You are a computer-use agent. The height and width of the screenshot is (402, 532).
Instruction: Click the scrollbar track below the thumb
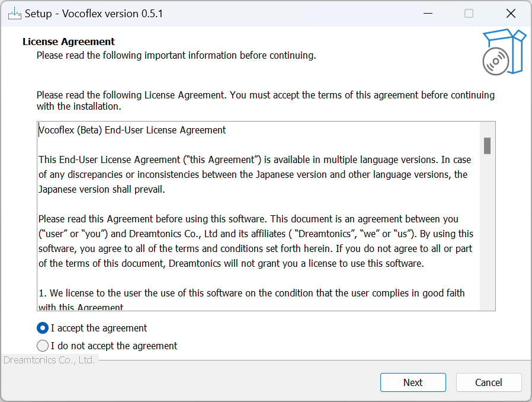tap(487, 231)
